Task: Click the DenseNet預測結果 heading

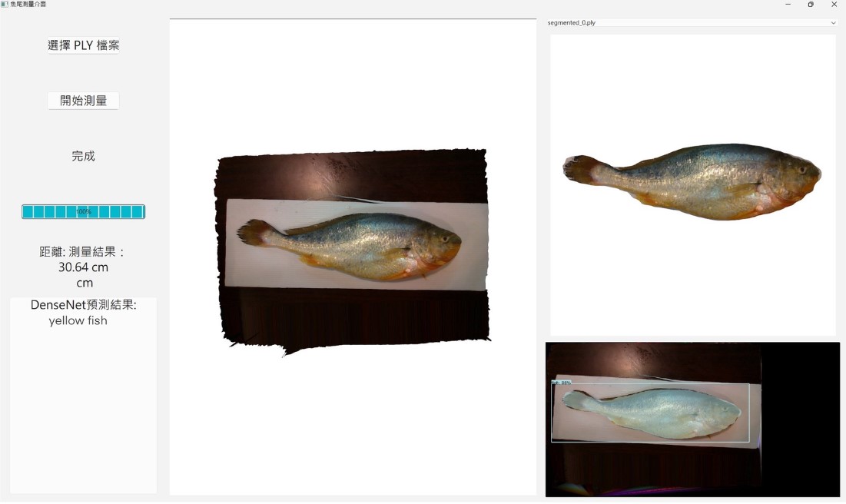Action: [x=83, y=305]
